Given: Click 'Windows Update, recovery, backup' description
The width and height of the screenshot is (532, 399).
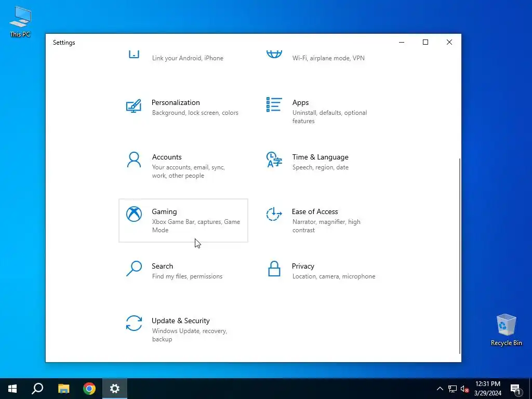Looking at the screenshot, I should [189, 335].
